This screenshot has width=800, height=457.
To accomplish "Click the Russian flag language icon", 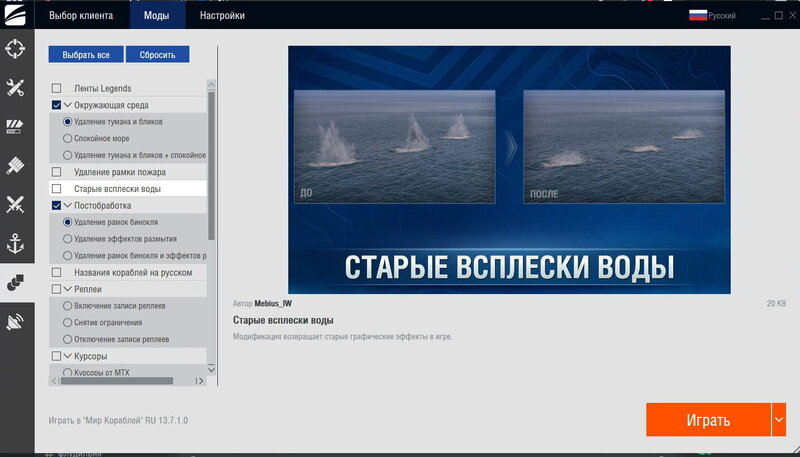I will click(697, 15).
